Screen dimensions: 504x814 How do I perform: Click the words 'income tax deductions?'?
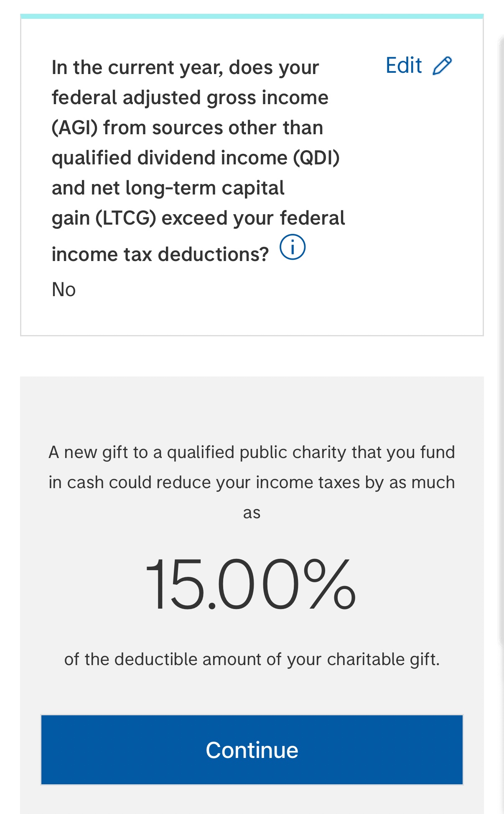pyautogui.click(x=160, y=254)
